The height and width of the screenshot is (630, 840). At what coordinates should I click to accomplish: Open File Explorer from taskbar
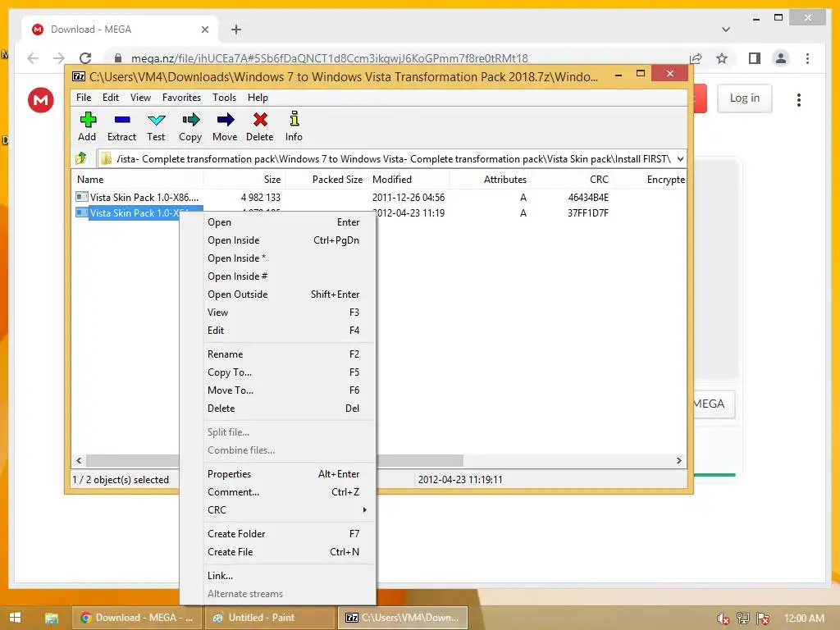51,618
